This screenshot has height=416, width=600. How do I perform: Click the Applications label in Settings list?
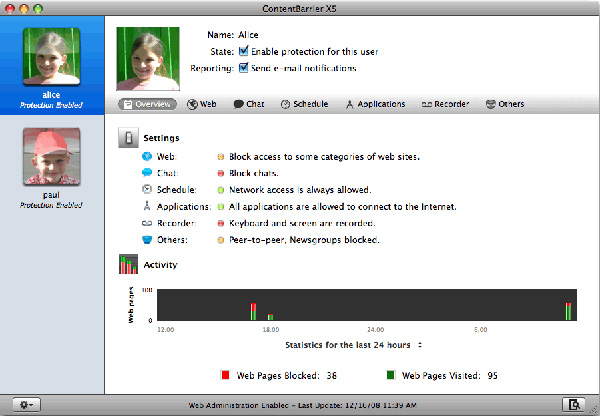point(184,207)
